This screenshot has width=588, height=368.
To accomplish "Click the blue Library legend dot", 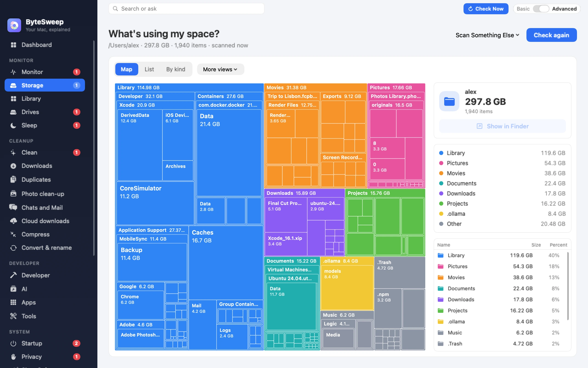I will (441, 153).
